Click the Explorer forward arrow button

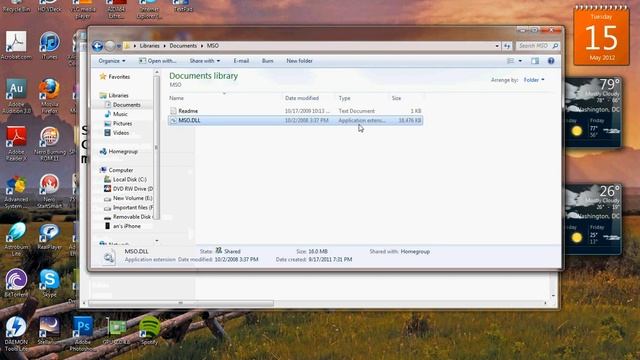[110, 46]
